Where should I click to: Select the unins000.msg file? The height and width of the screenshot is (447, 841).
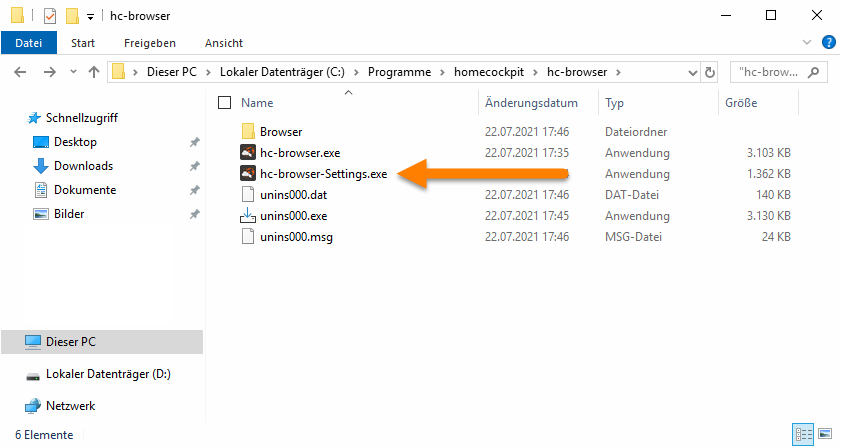pyautogui.click(x=294, y=236)
